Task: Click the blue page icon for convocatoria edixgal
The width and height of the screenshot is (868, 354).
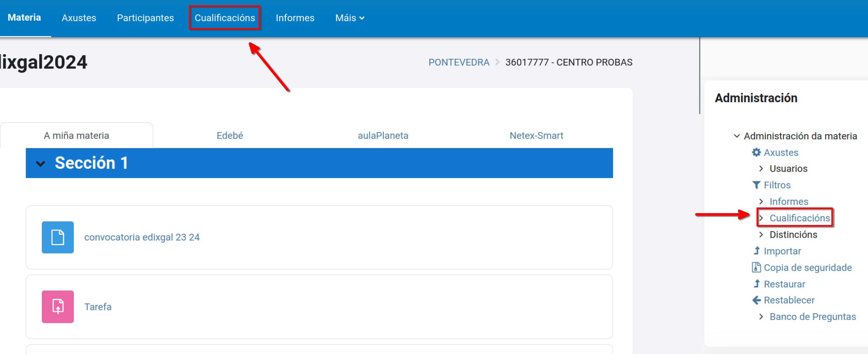Action: [58, 237]
